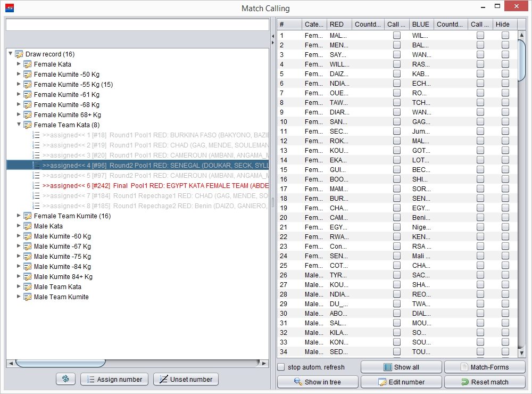Click the list icon of assigned match 3 #20
The height and width of the screenshot is (394, 532).
tap(36, 155)
